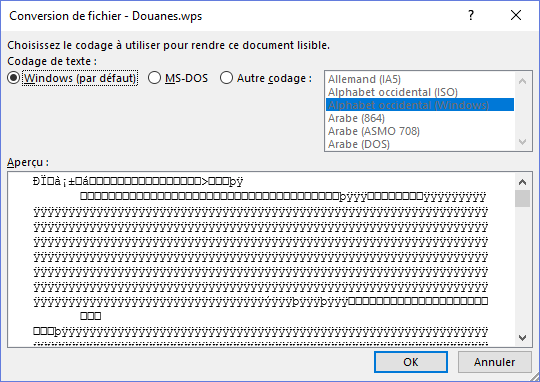
Task: Click the encoding list scroll-up arrow
Action: (x=522, y=81)
